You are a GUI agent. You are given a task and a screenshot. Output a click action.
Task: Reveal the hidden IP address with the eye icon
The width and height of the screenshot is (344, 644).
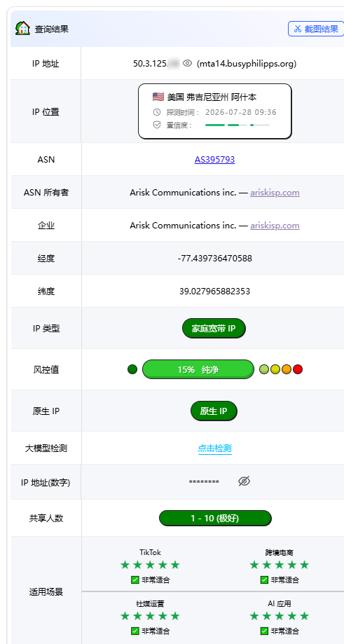(188, 63)
